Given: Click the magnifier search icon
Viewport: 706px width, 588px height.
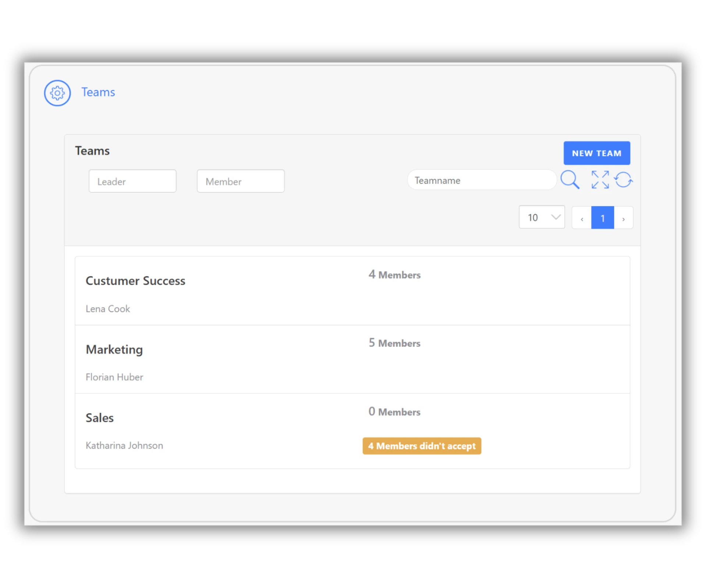Looking at the screenshot, I should (x=570, y=180).
